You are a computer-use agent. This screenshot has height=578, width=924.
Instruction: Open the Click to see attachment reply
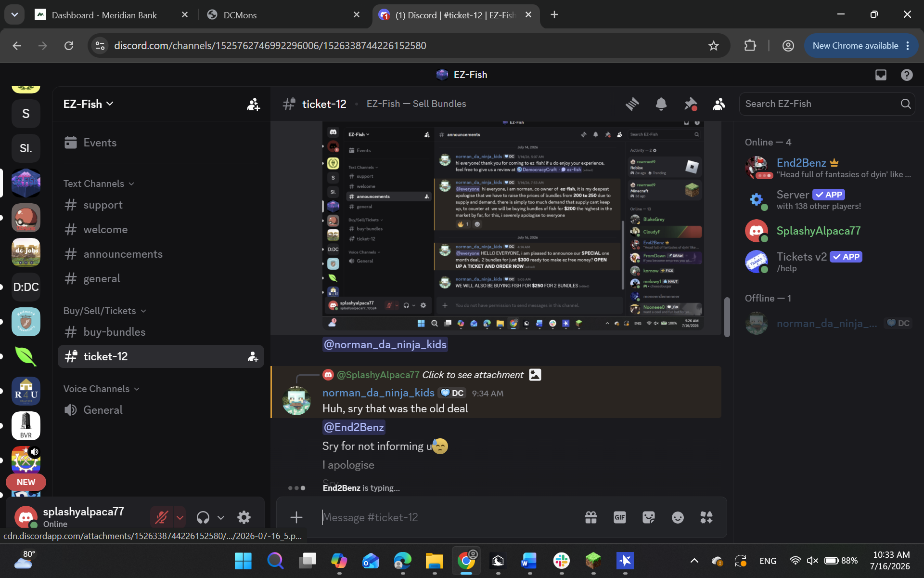(x=473, y=375)
